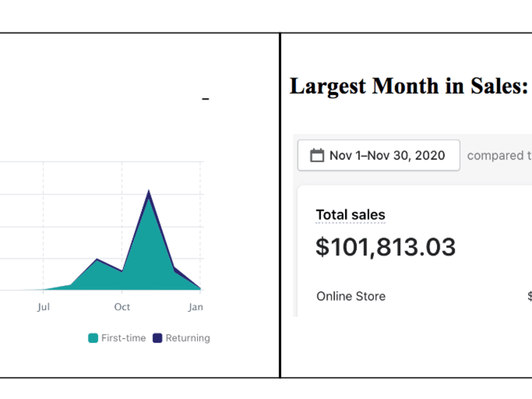
Task: Click the calendar icon in date button
Action: (317, 155)
